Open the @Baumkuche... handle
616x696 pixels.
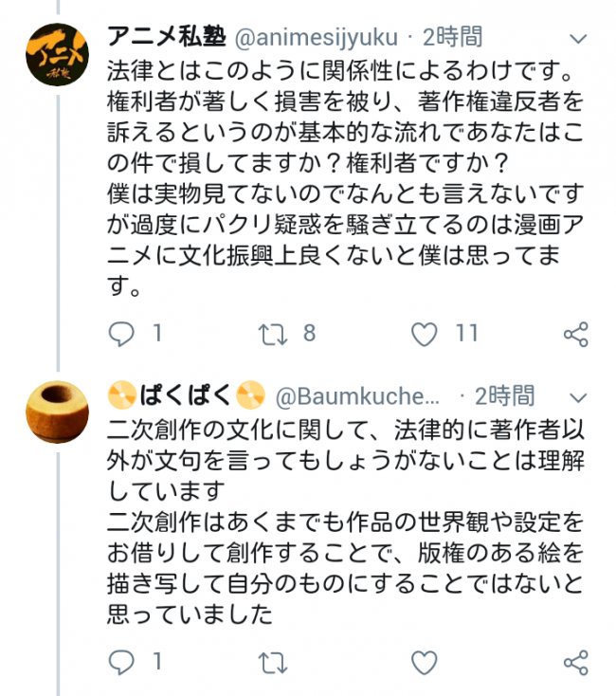358,395
